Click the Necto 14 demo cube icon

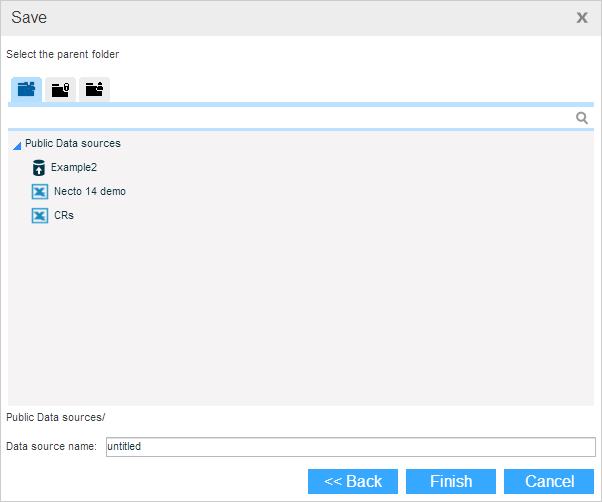tap(40, 192)
